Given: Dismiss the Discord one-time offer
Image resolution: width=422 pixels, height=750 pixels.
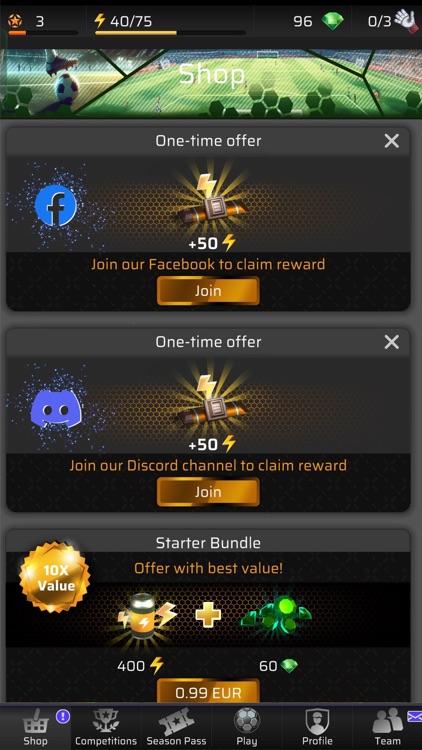Looking at the screenshot, I should coord(391,342).
